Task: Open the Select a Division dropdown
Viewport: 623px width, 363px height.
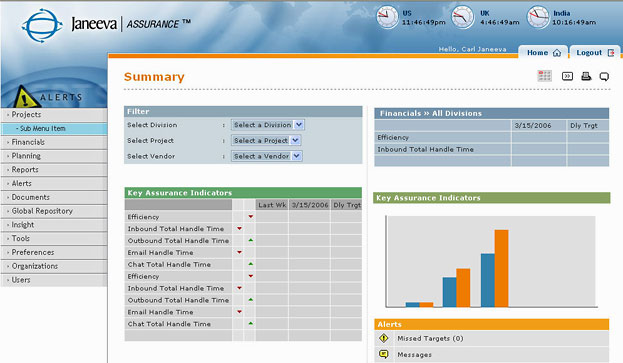Action: click(268, 125)
